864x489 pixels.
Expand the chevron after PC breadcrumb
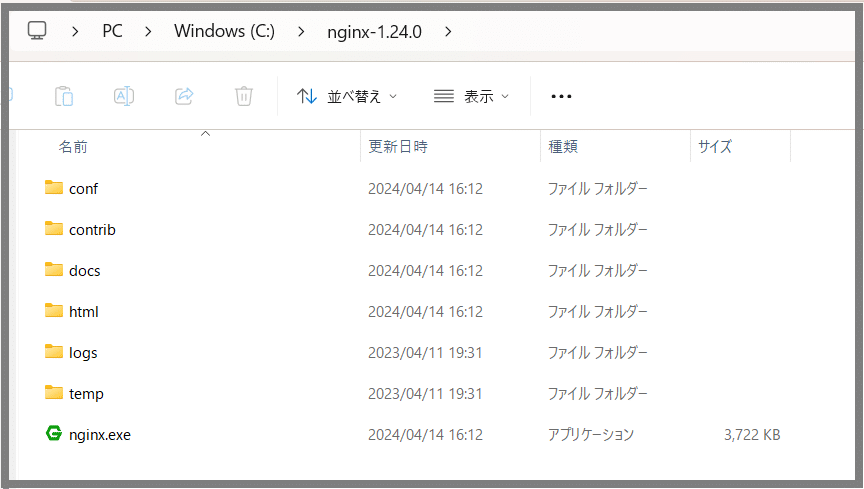tap(148, 31)
